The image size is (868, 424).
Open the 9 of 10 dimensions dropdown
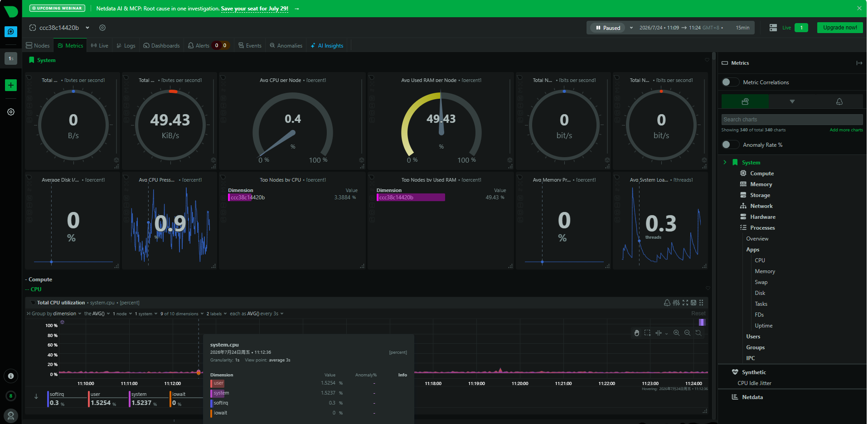pos(182,313)
